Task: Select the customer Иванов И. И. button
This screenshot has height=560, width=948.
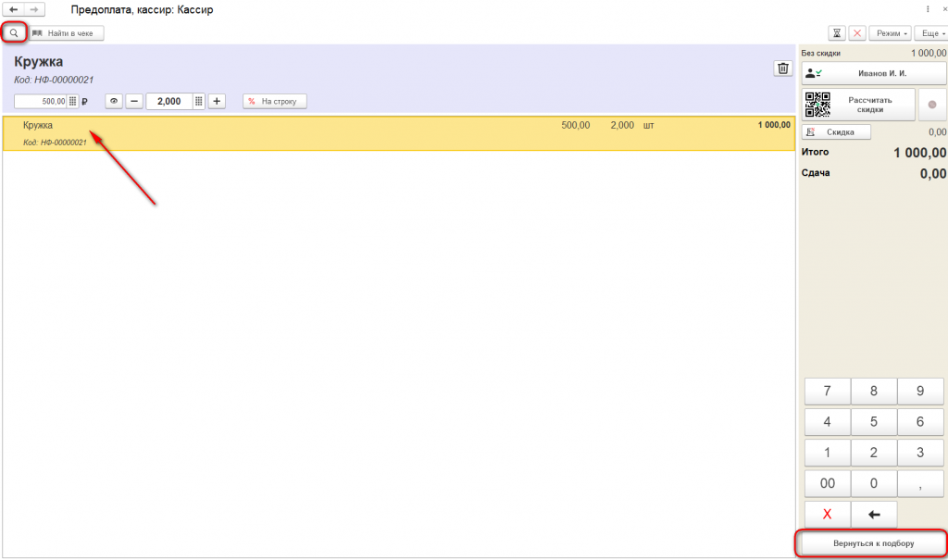Action: coord(874,73)
